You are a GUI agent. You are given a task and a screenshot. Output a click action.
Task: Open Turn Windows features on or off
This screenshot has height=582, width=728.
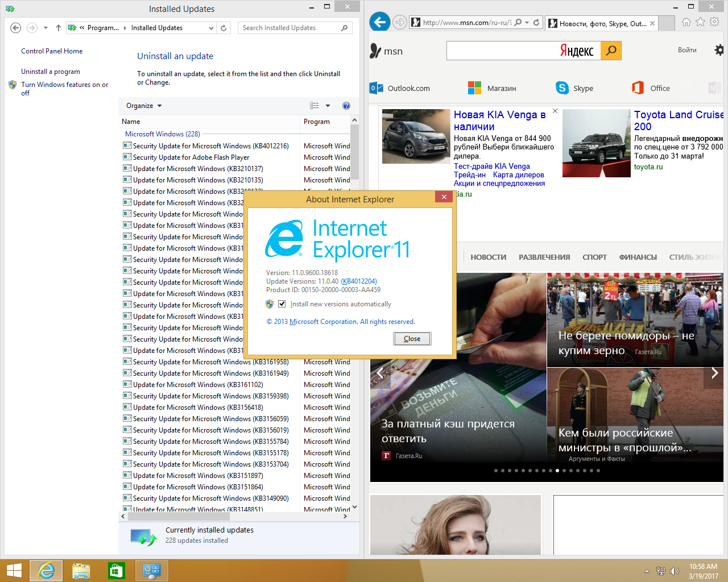coord(64,89)
